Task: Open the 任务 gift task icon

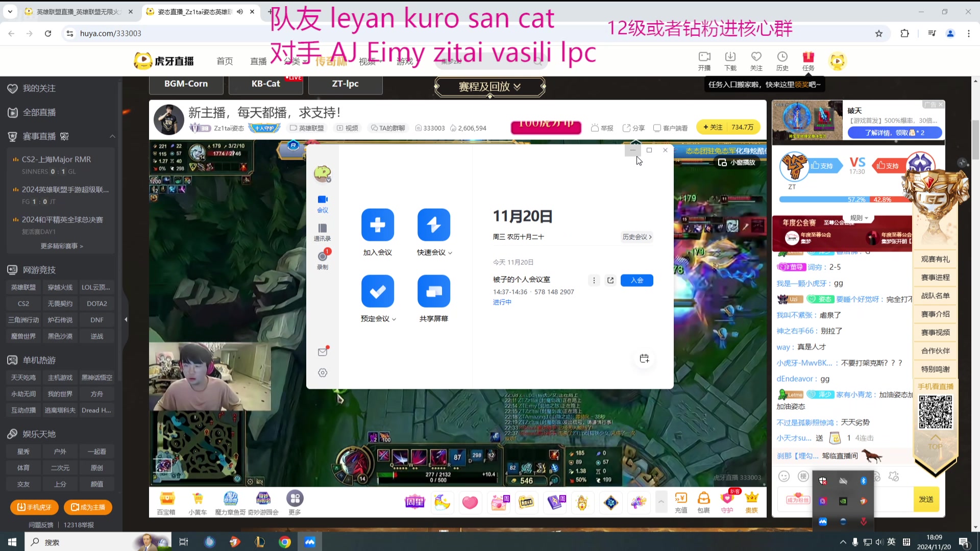Action: pyautogui.click(x=808, y=61)
